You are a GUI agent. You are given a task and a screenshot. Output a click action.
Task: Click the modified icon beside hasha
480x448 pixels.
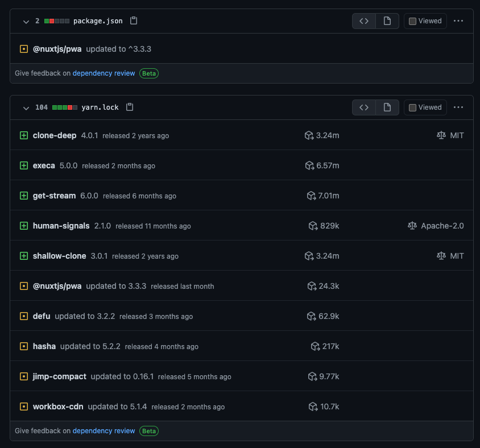[24, 346]
